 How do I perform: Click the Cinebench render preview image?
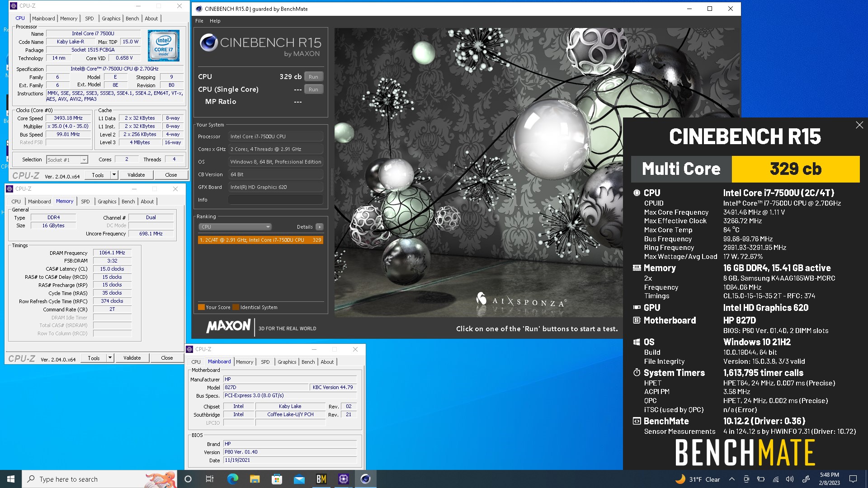point(478,172)
